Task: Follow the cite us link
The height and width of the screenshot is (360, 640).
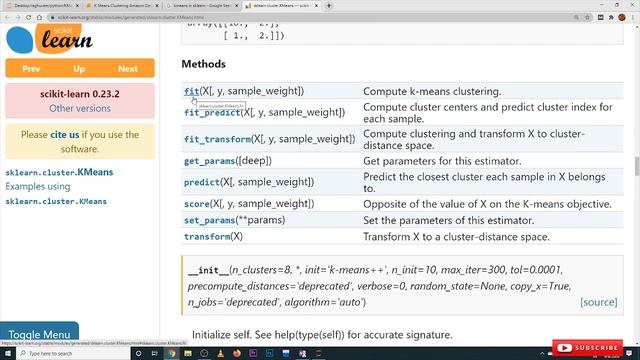Action: pyautogui.click(x=64, y=135)
